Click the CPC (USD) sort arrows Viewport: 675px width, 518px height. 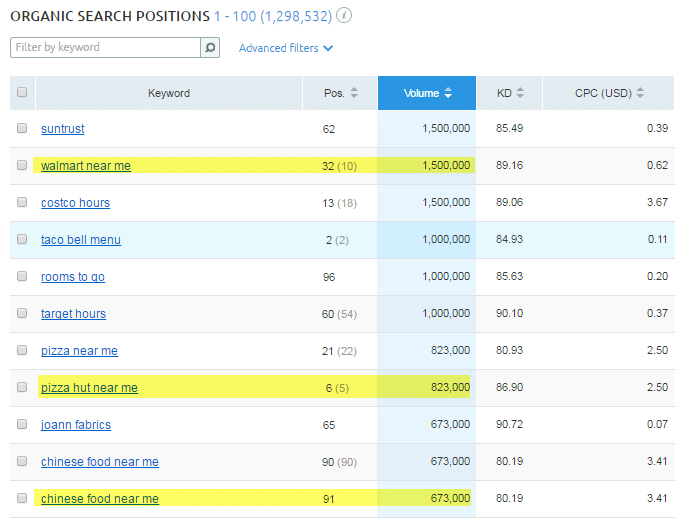(640, 93)
